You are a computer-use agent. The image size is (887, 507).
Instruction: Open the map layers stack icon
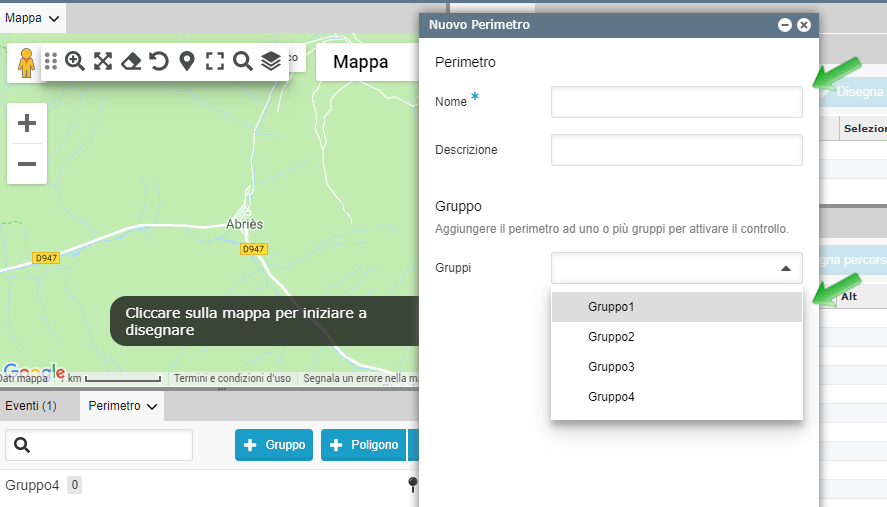point(271,61)
